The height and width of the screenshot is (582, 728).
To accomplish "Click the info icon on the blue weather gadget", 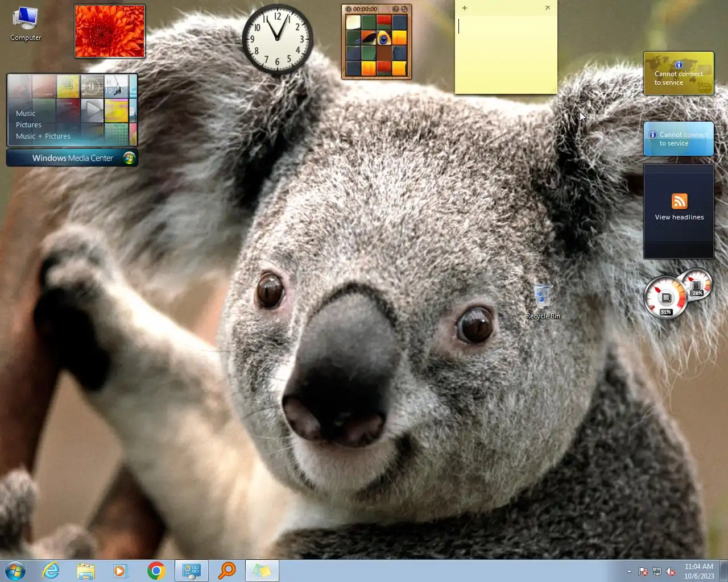I will pyautogui.click(x=653, y=135).
